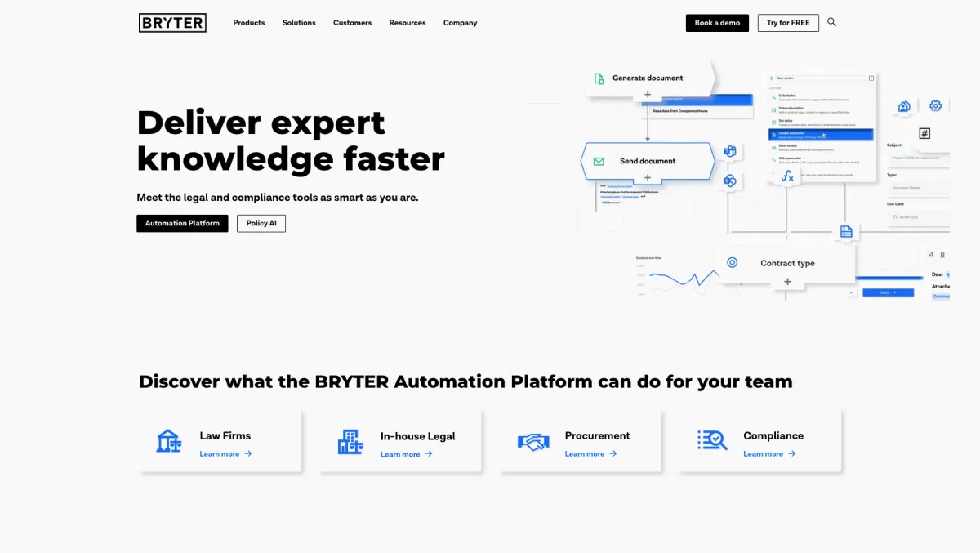Click the Try for FREE button
This screenshot has height=553, width=980.
pos(788,23)
